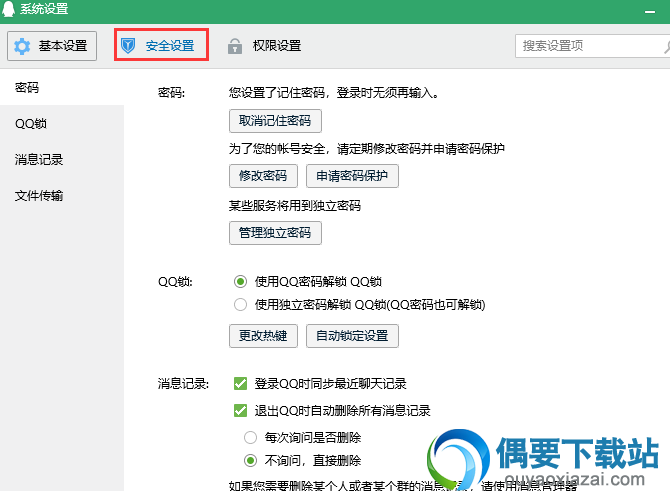The image size is (670, 491).
Task: Open 管理独立密码
Action: [x=275, y=232]
